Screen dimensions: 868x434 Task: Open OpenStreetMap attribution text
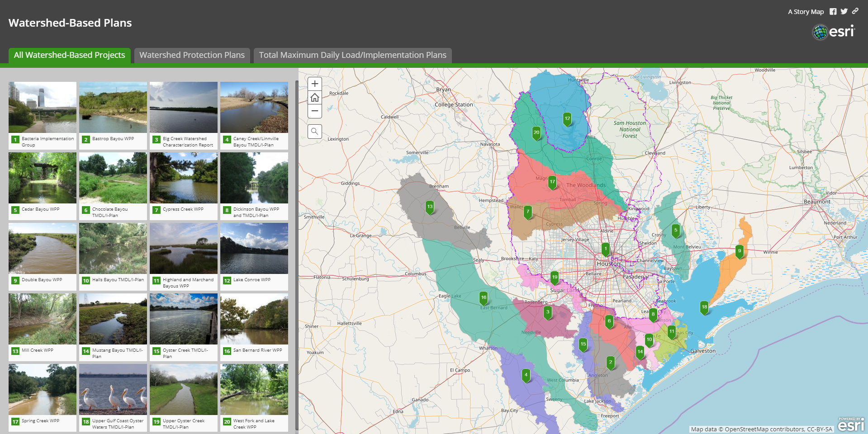click(761, 429)
